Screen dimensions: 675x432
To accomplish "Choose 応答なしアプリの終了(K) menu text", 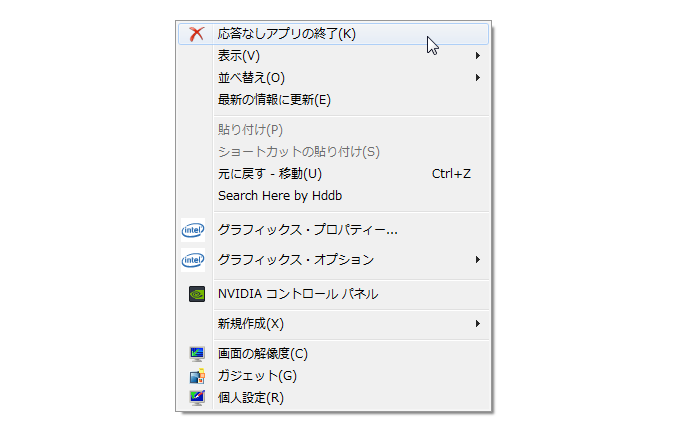I will (x=287, y=34).
